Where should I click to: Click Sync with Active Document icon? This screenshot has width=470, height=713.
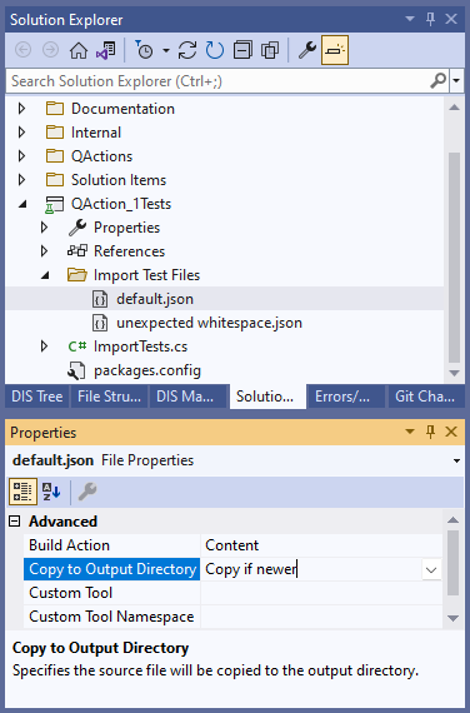tap(187, 50)
